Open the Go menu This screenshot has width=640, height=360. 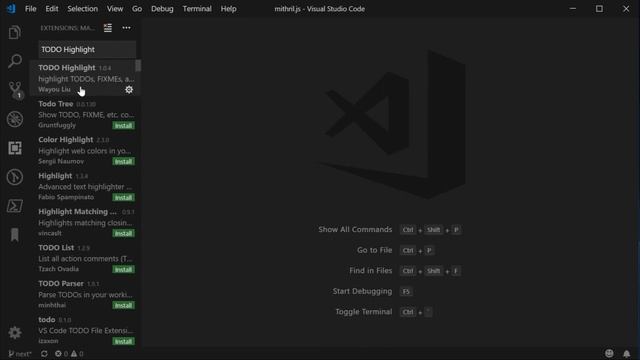coord(137,9)
